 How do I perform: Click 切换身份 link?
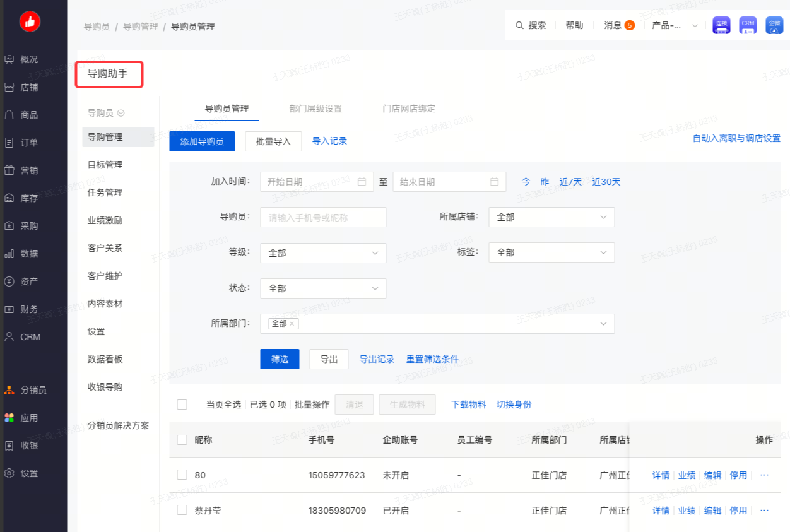coord(514,405)
